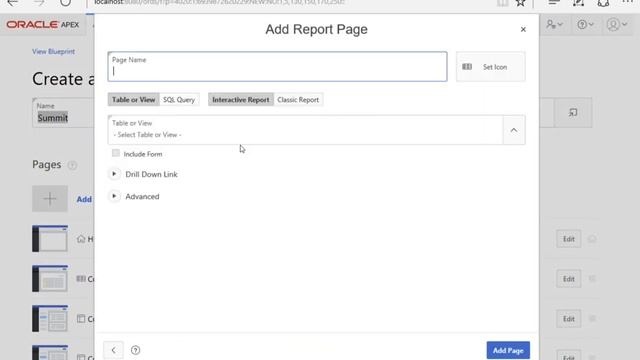Open help with the dialog's question mark icon
Image resolution: width=640 pixels, height=360 pixels.
(x=136, y=350)
